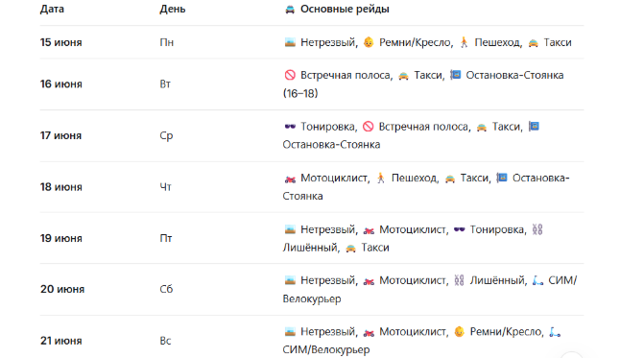Click the car icon beside Основные рейды header
Image resolution: width=644 pixels, height=358 pixels.
click(x=290, y=9)
